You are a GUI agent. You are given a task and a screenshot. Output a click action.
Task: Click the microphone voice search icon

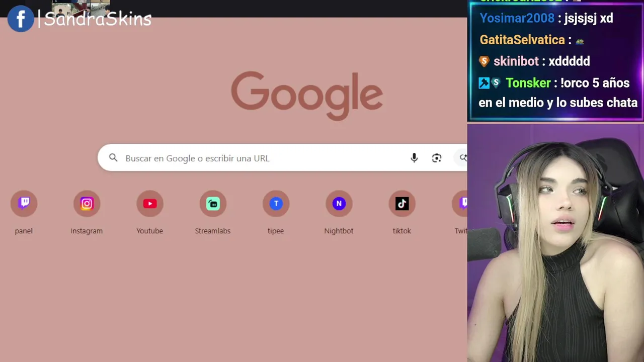[x=414, y=158]
